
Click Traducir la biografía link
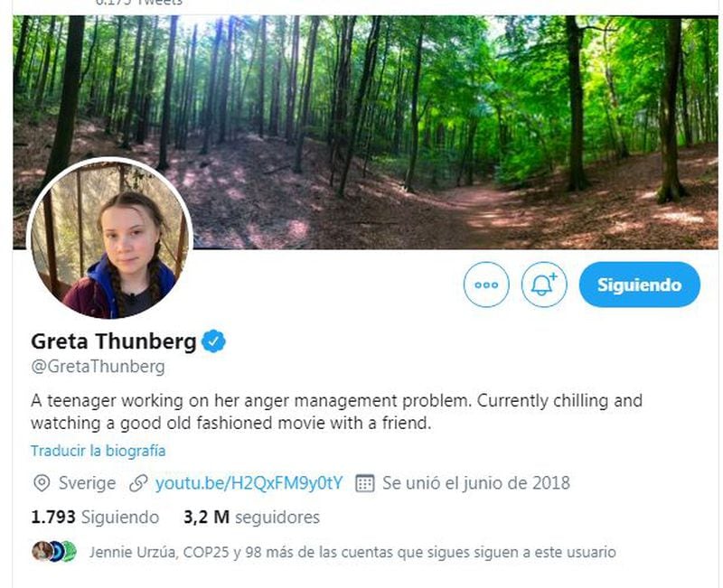tap(99, 451)
